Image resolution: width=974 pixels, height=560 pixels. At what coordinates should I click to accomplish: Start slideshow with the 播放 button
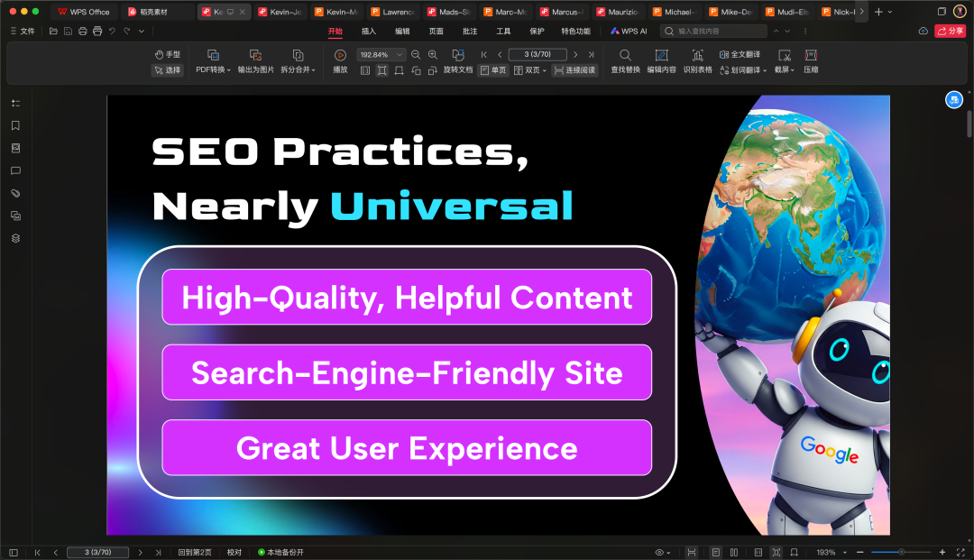point(340,61)
